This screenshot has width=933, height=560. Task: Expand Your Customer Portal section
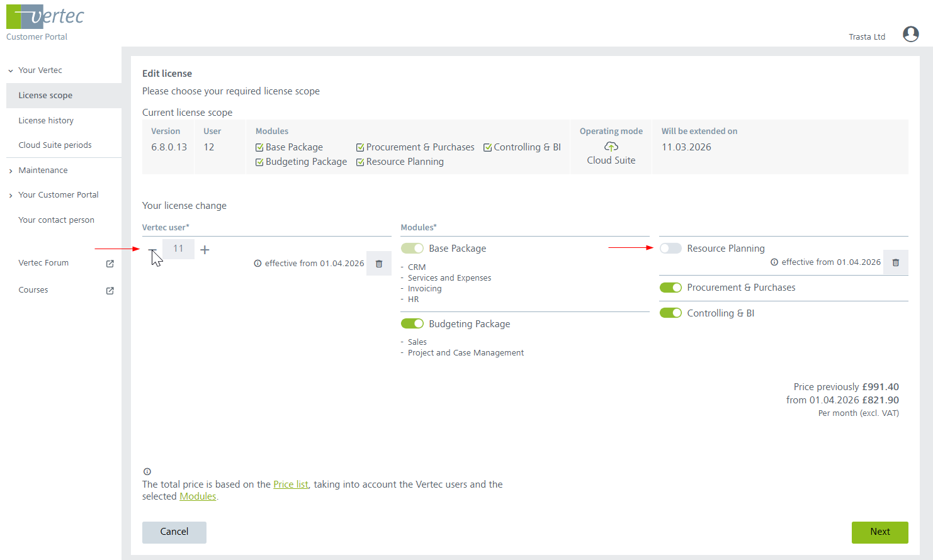pyautogui.click(x=11, y=196)
